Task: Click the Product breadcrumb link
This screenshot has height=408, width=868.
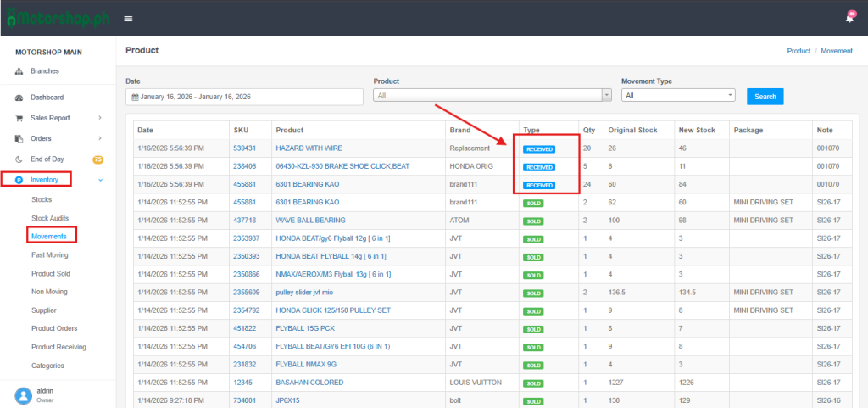Action: [x=798, y=51]
